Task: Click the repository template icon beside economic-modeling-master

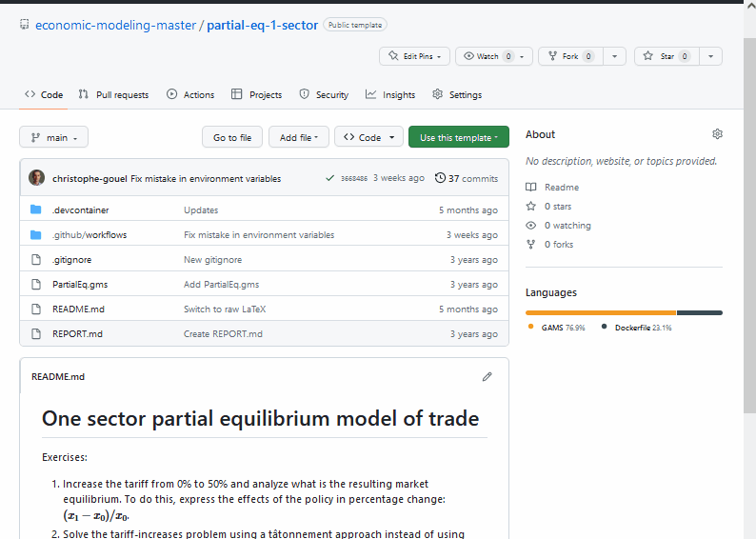Action: coord(24,24)
